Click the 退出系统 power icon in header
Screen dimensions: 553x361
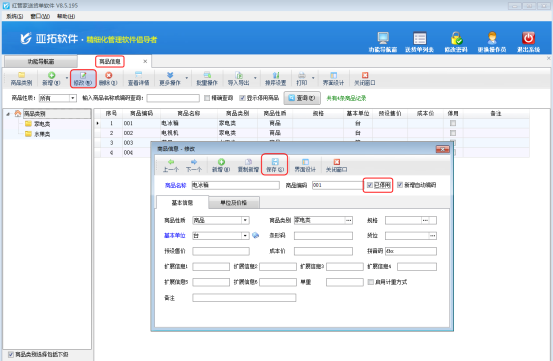(528, 38)
